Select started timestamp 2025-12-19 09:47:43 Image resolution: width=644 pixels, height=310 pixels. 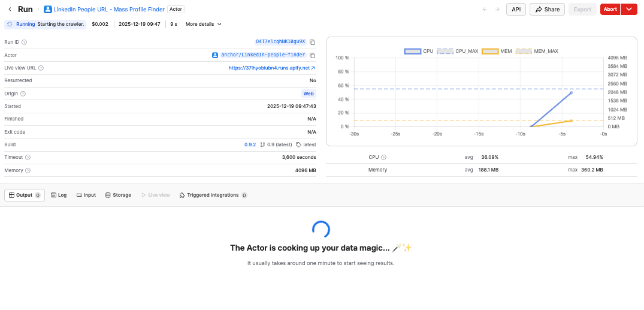(x=292, y=106)
